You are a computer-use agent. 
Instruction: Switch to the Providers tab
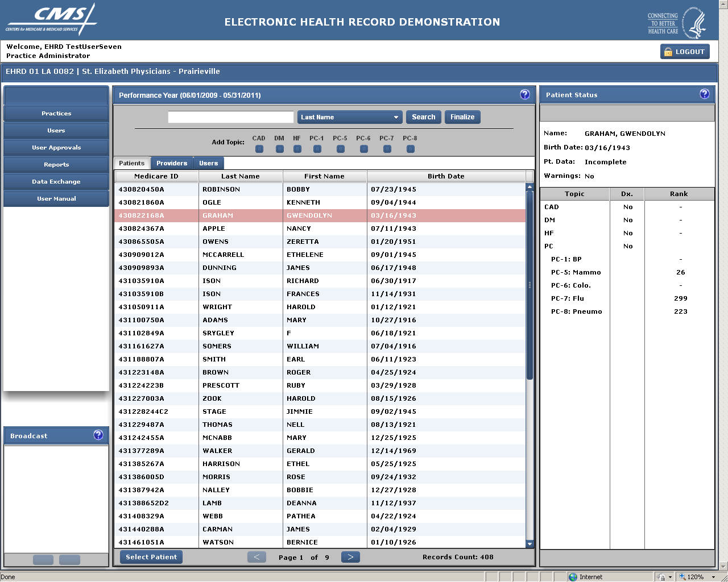point(172,163)
